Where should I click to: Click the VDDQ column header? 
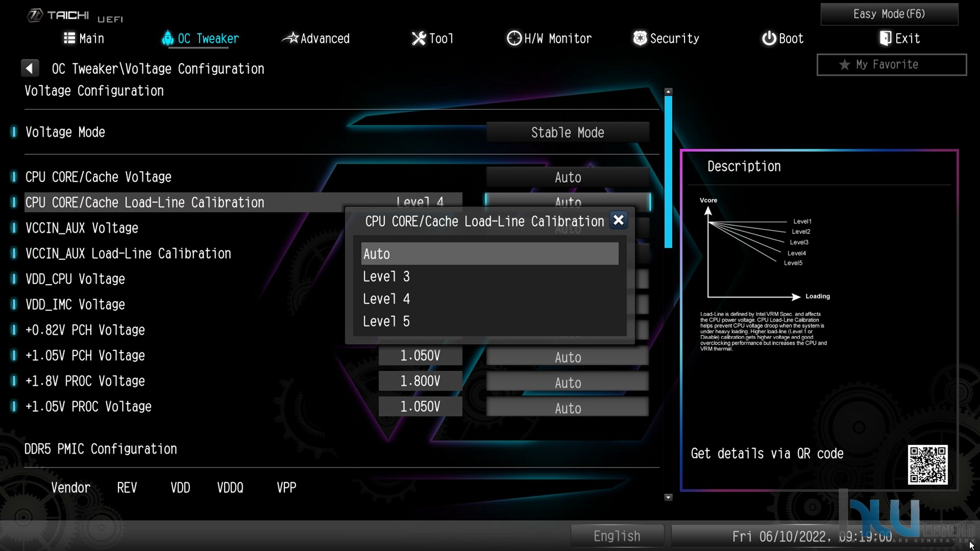click(x=230, y=487)
